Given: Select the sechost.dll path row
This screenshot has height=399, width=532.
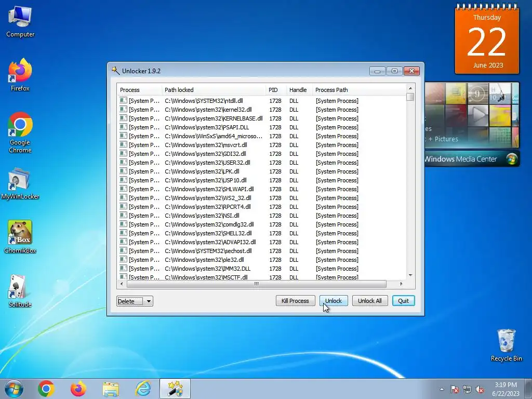Looking at the screenshot, I should click(208, 251).
